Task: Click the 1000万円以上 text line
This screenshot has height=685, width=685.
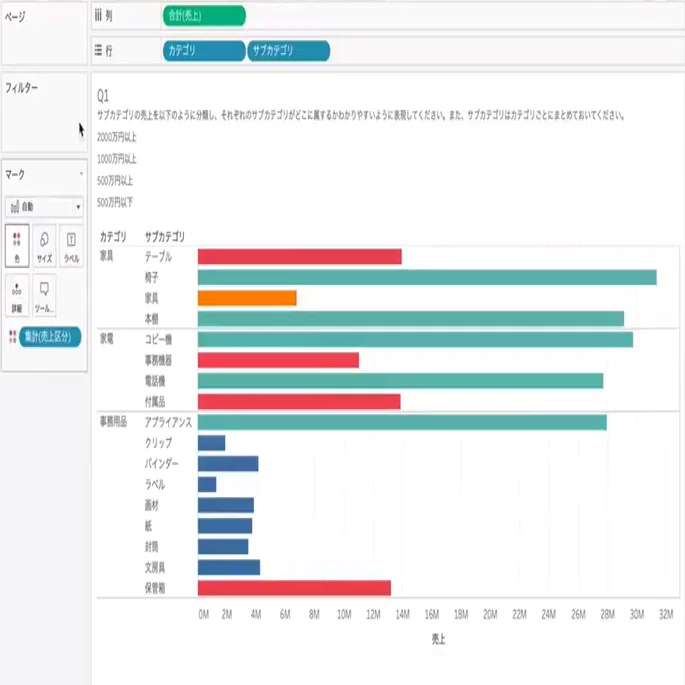Action: (117, 159)
